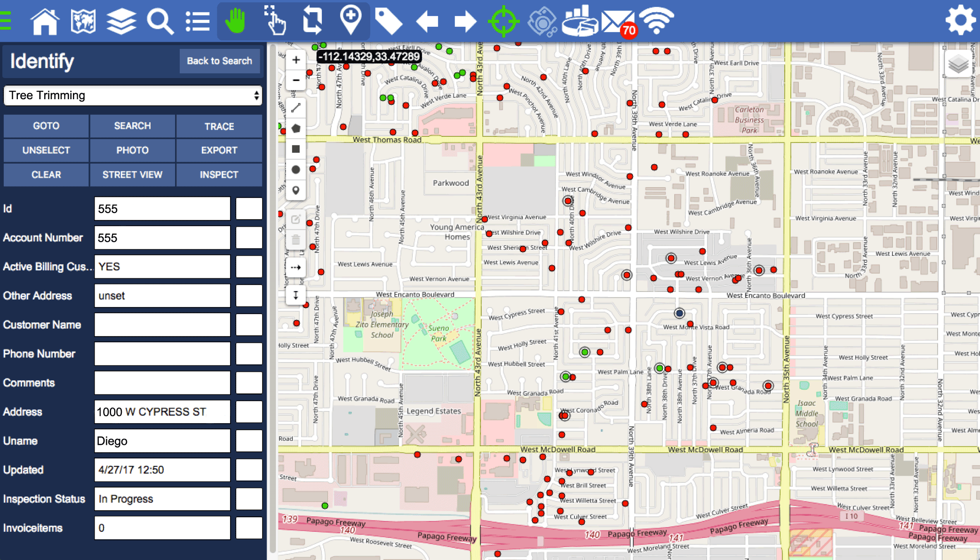Click the vertical measure map tool
Viewport: 980px width, 560px height.
coord(296,295)
